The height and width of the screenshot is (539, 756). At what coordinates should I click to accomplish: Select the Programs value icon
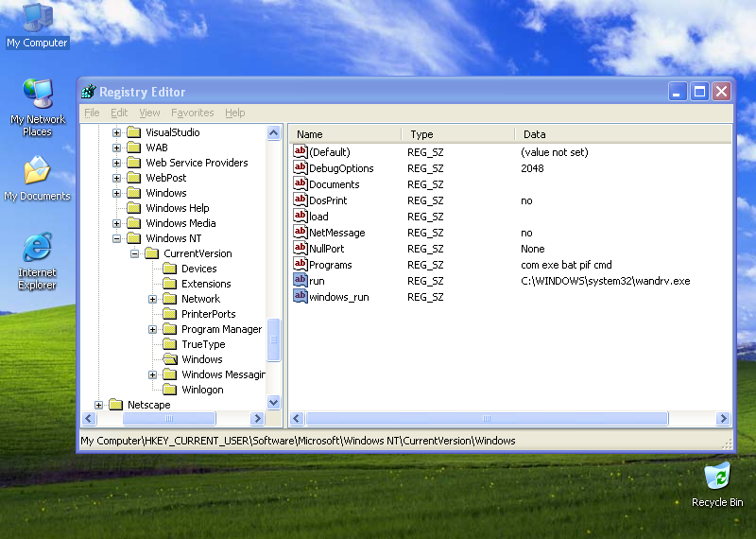coord(301,265)
